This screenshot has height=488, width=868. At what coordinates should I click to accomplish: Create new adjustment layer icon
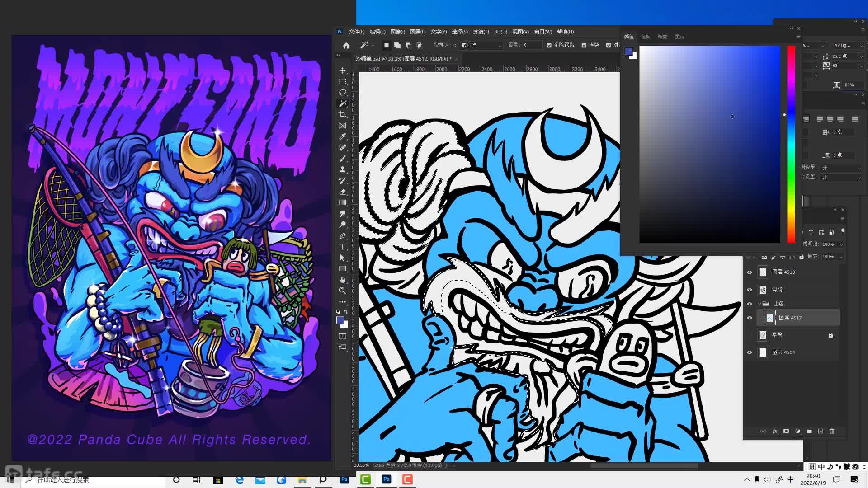pos(798,431)
